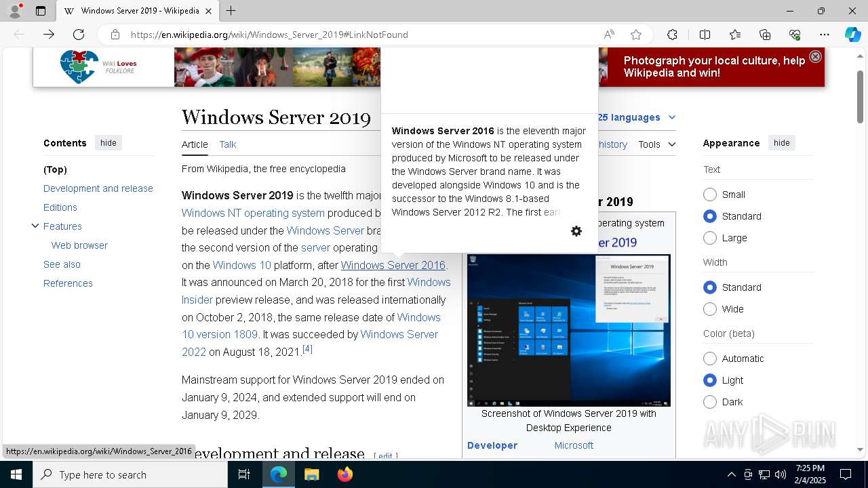View site information padlock icon

pos(115,35)
